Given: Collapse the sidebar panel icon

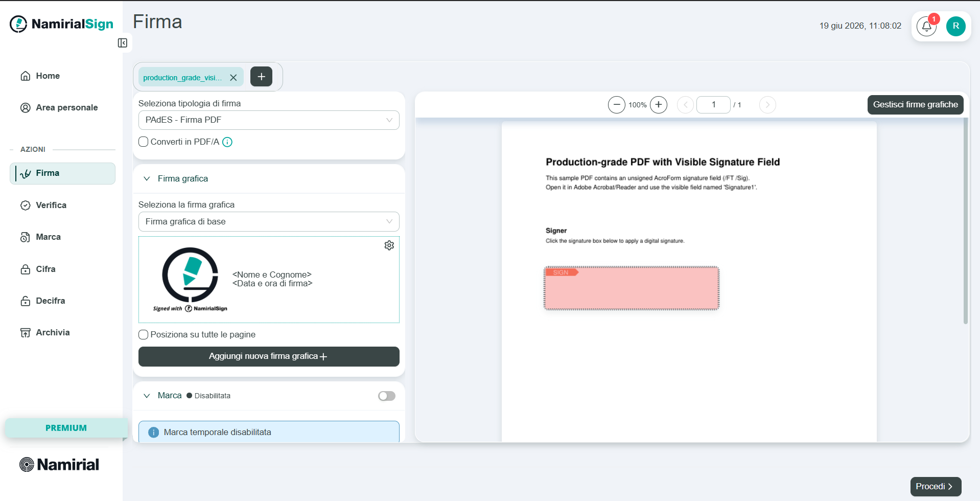Looking at the screenshot, I should (123, 43).
